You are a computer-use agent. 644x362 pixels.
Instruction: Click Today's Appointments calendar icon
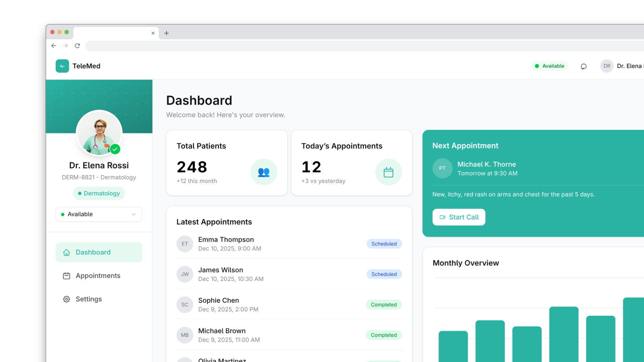pyautogui.click(x=388, y=172)
